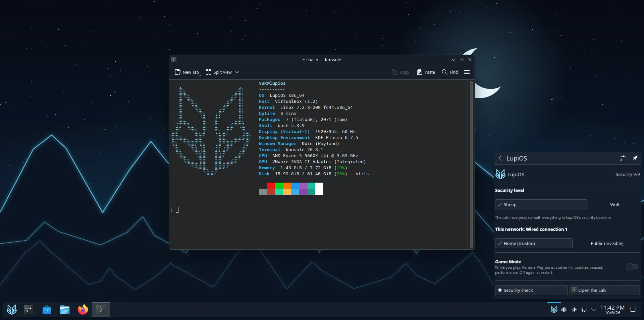Click the vuk@lupios text
The height and width of the screenshot is (320, 644).
272,83
